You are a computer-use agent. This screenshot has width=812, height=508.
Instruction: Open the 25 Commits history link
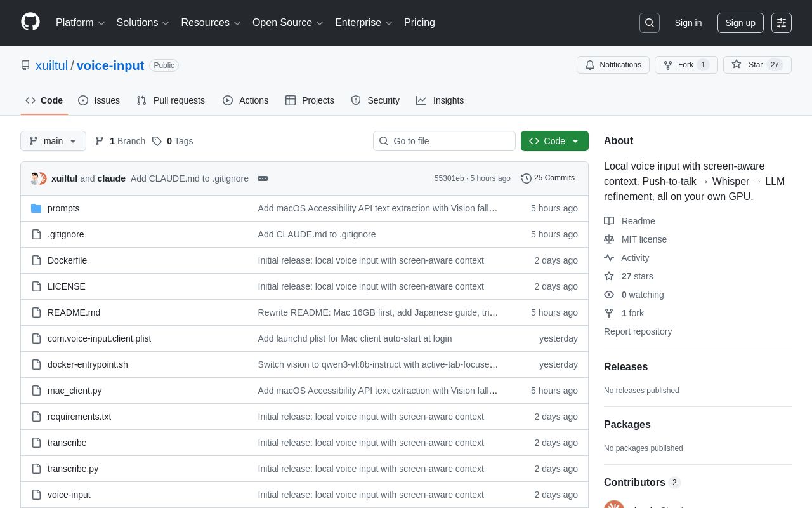548,178
